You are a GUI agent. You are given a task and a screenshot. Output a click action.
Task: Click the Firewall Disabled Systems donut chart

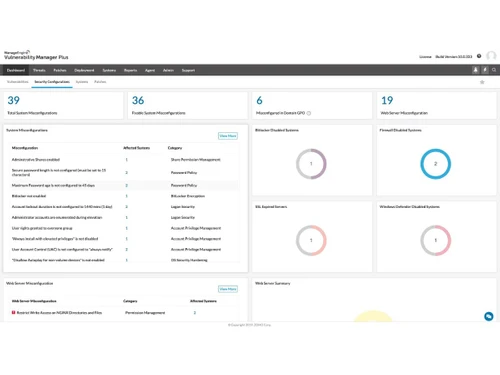click(x=436, y=164)
